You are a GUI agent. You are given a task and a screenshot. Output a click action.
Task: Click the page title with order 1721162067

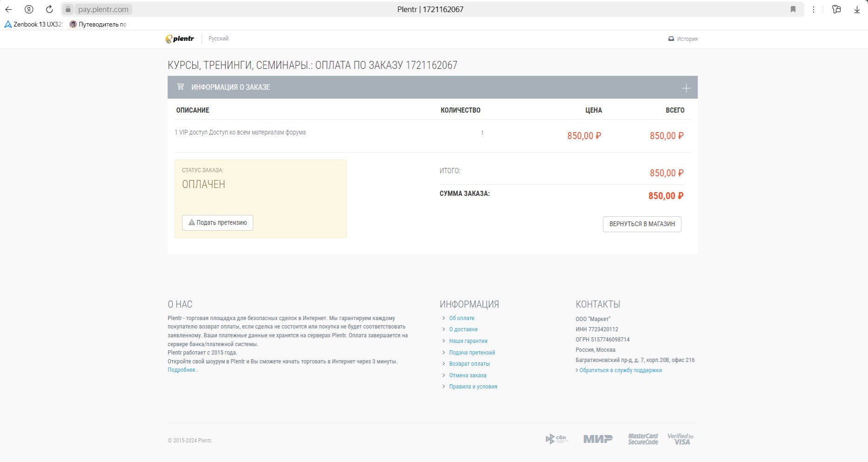tap(312, 65)
